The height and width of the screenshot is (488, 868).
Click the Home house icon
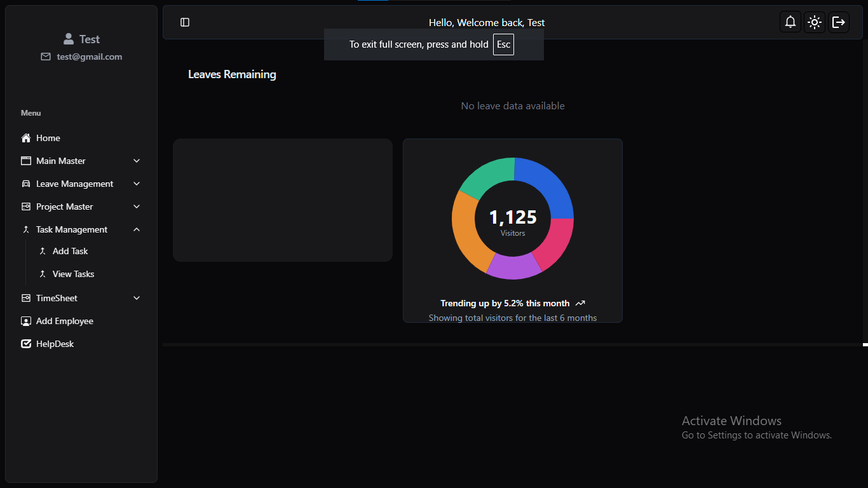26,138
